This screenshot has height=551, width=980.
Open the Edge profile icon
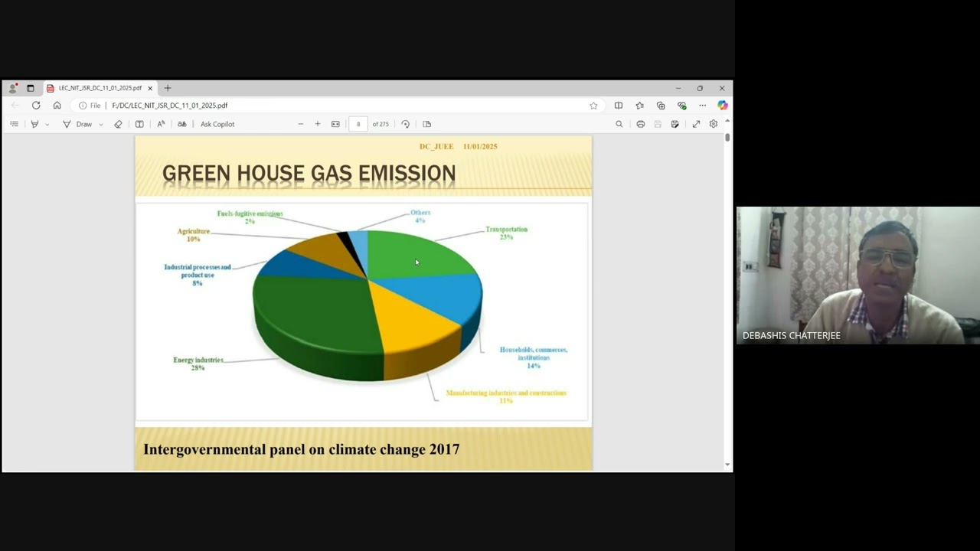(x=12, y=88)
